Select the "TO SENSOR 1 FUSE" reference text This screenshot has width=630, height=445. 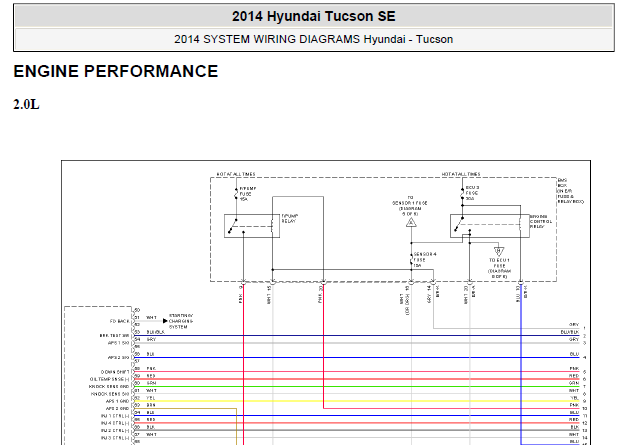pos(410,206)
